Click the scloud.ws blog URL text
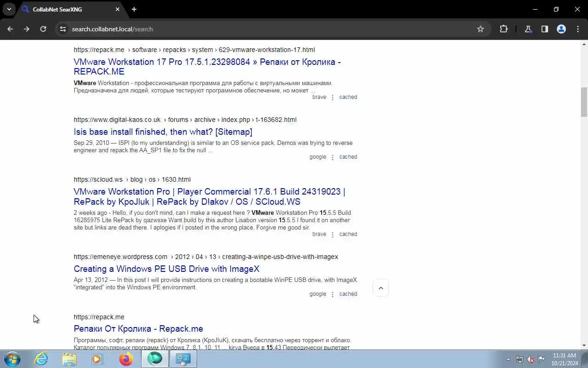The width and height of the screenshot is (588, 368). [132, 179]
